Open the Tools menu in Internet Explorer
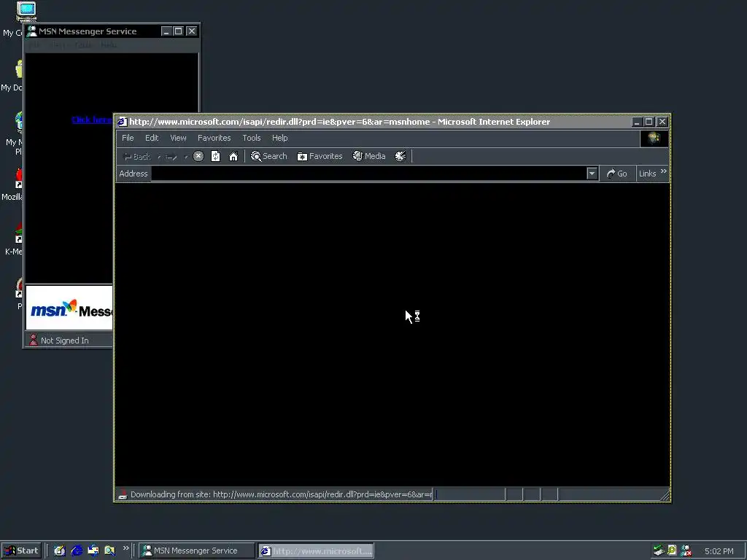Viewport: 747px width, 560px height. 252,138
